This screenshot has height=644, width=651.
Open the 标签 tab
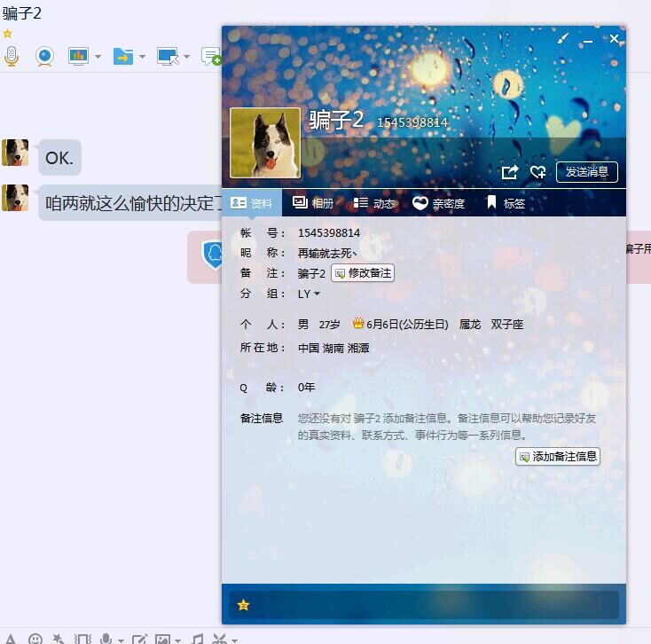click(x=506, y=203)
